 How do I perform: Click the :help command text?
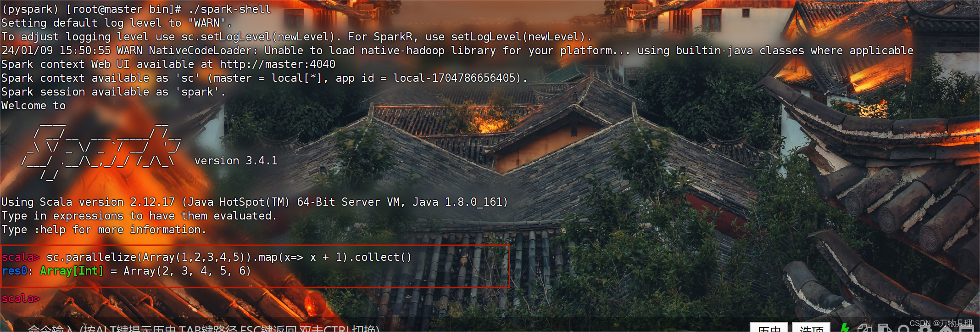(50, 230)
